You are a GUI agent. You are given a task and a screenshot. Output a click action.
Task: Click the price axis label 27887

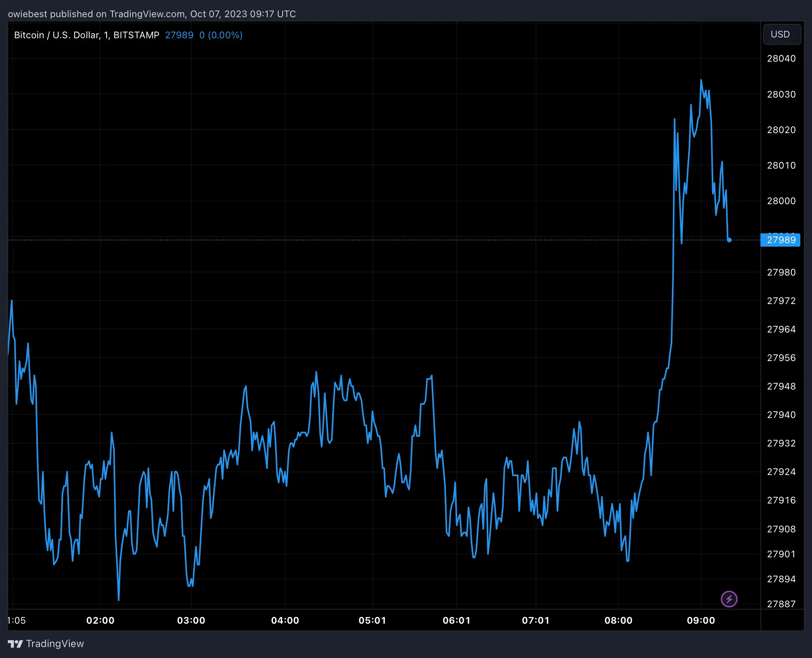tap(781, 604)
